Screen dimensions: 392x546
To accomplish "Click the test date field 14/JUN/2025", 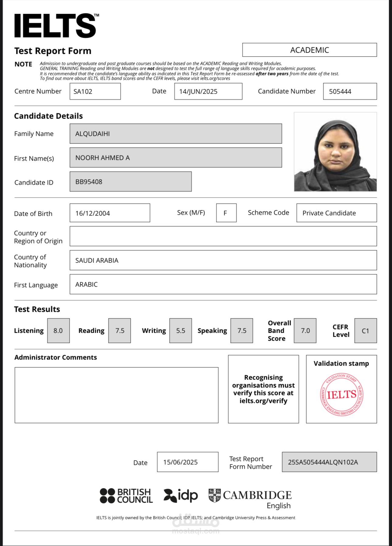I will [208, 91].
